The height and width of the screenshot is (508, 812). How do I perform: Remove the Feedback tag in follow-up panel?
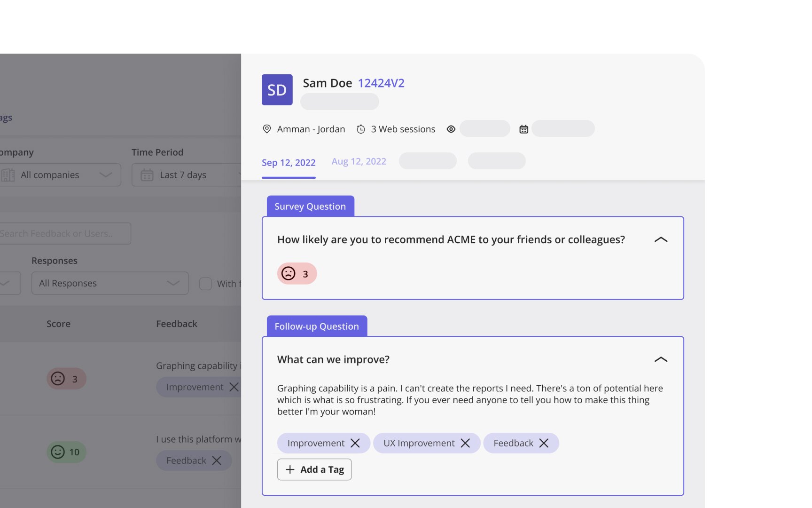(x=544, y=443)
